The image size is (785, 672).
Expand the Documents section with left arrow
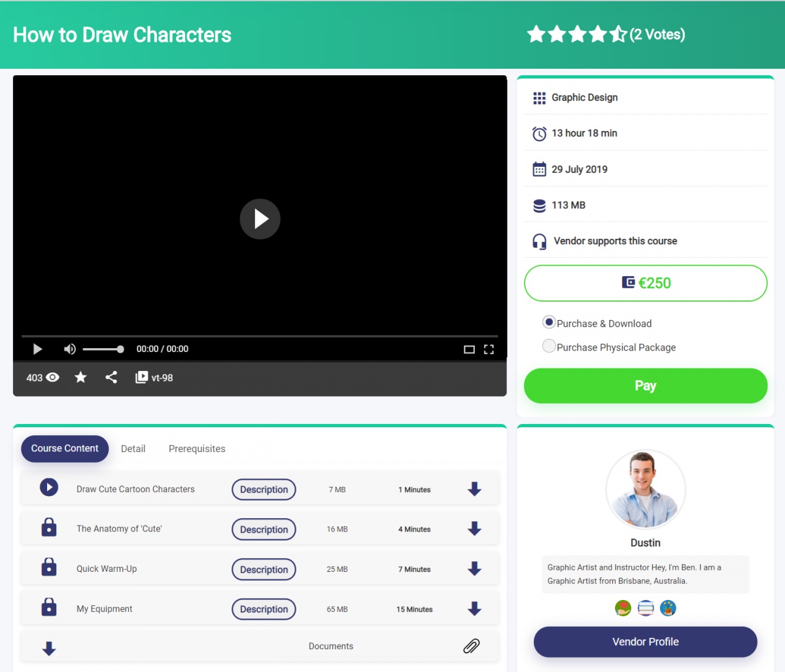tap(49, 648)
